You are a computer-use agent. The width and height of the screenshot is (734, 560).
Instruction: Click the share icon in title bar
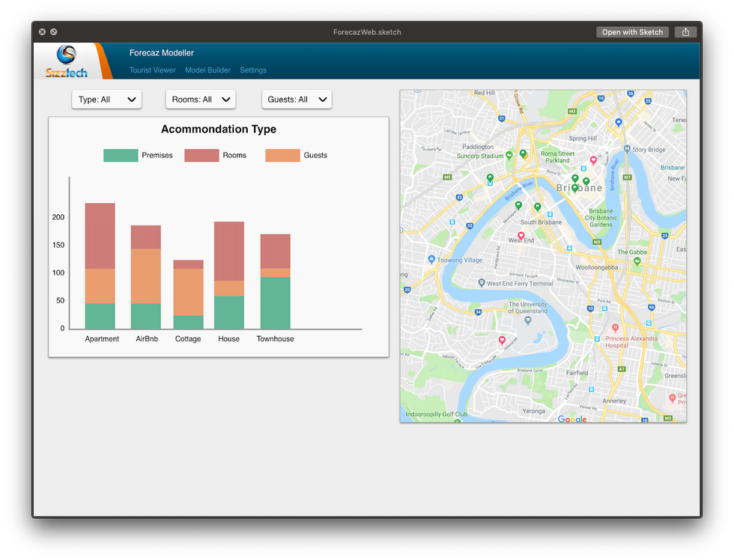click(x=685, y=31)
